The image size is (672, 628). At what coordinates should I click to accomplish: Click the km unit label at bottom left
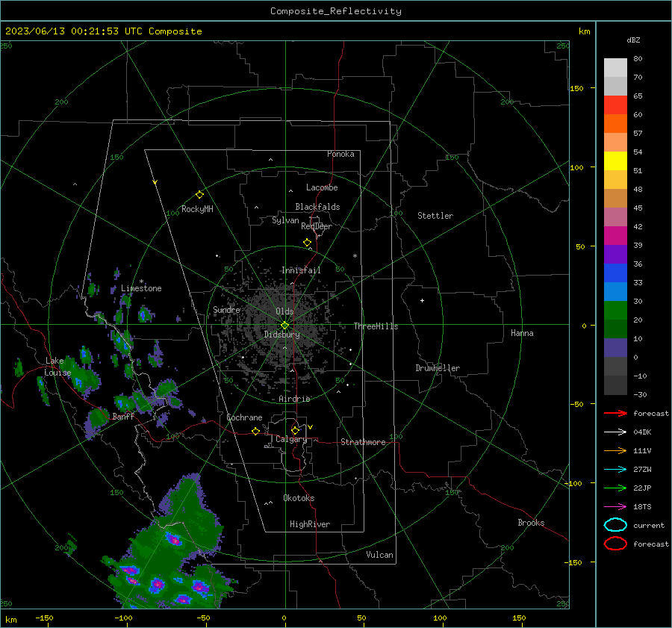point(11,620)
